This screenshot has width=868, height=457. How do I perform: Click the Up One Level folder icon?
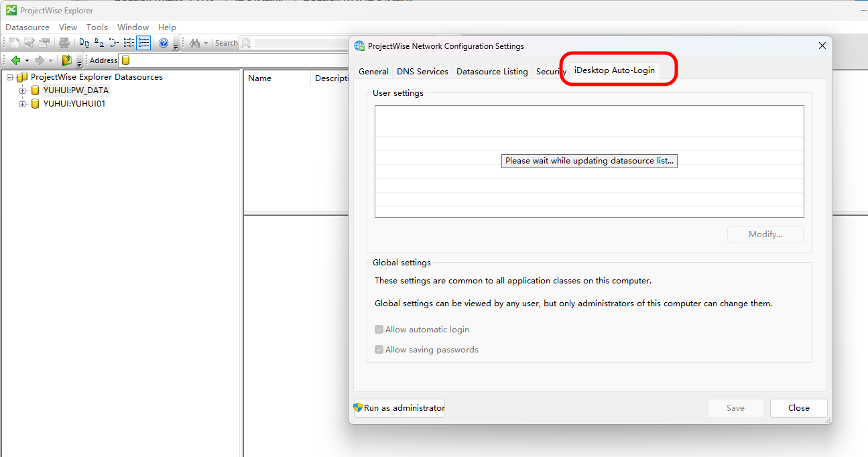(67, 60)
